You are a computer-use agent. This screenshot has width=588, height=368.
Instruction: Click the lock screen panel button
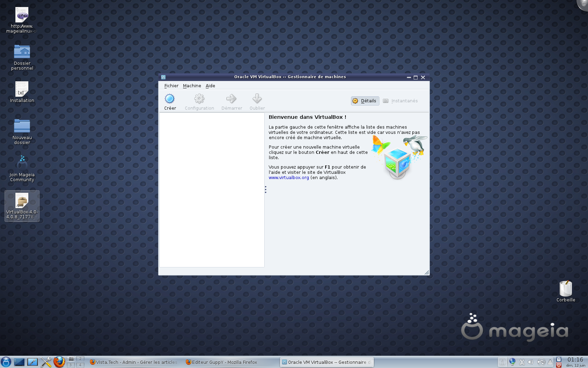point(559,359)
